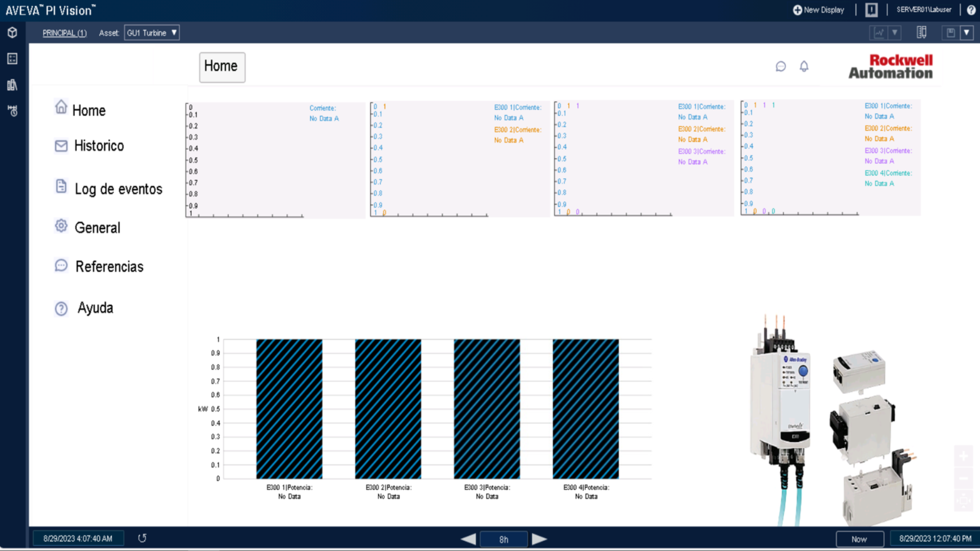This screenshot has height=551, width=980.
Task: Open the graphic library icon in sidebar
Action: pos(12,85)
